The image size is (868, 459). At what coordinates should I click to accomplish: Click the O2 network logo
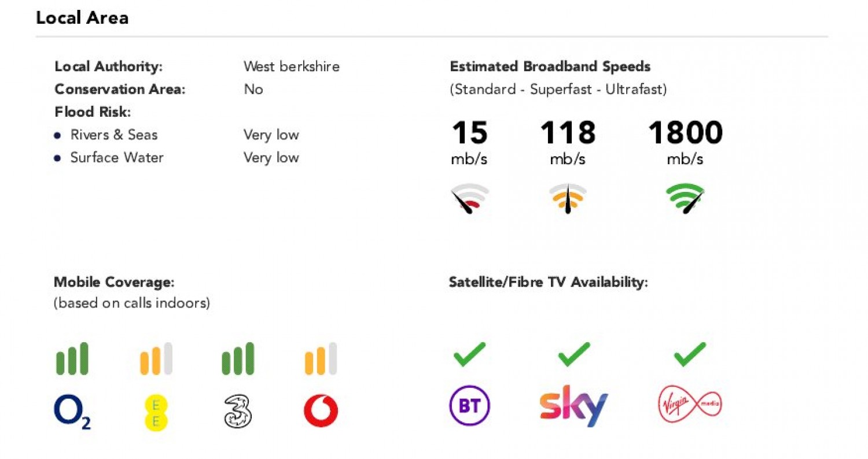[72, 412]
